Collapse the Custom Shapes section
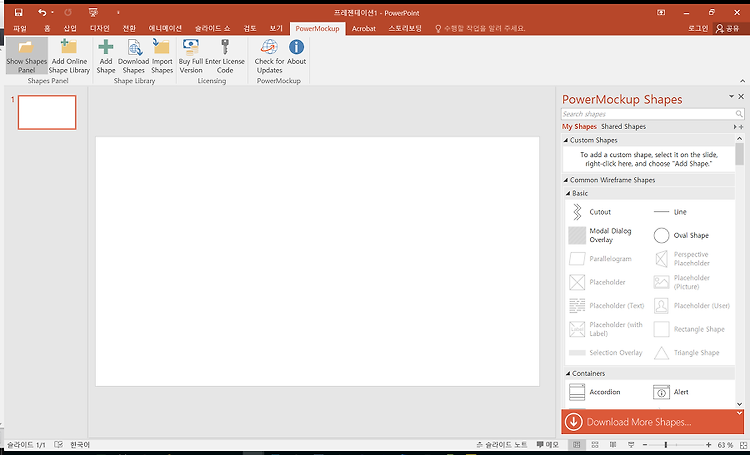Viewport: 750px width, 455px height. [566, 140]
